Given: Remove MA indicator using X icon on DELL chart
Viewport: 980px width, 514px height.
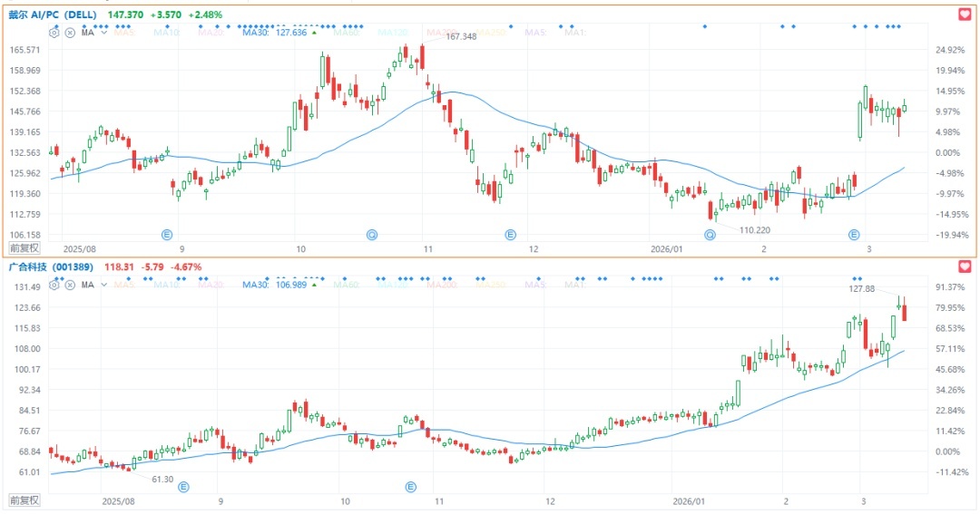Looking at the screenshot, I should [68, 33].
